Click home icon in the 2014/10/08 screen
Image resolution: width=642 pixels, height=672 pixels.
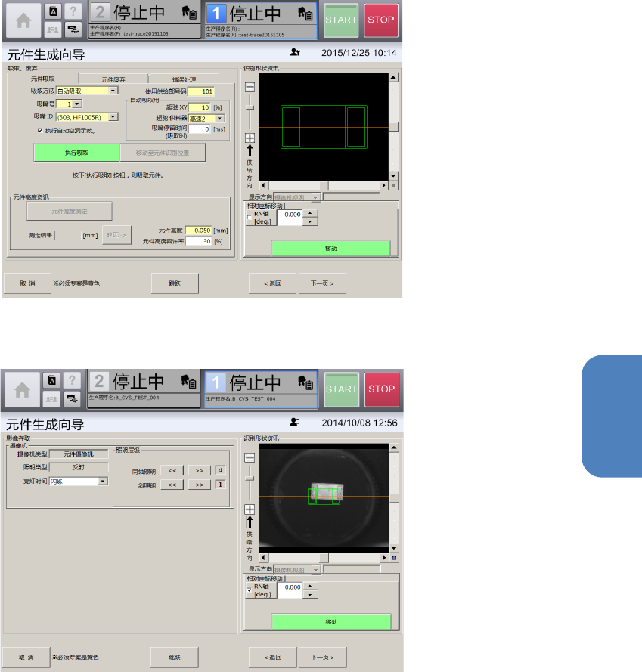[x=22, y=390]
